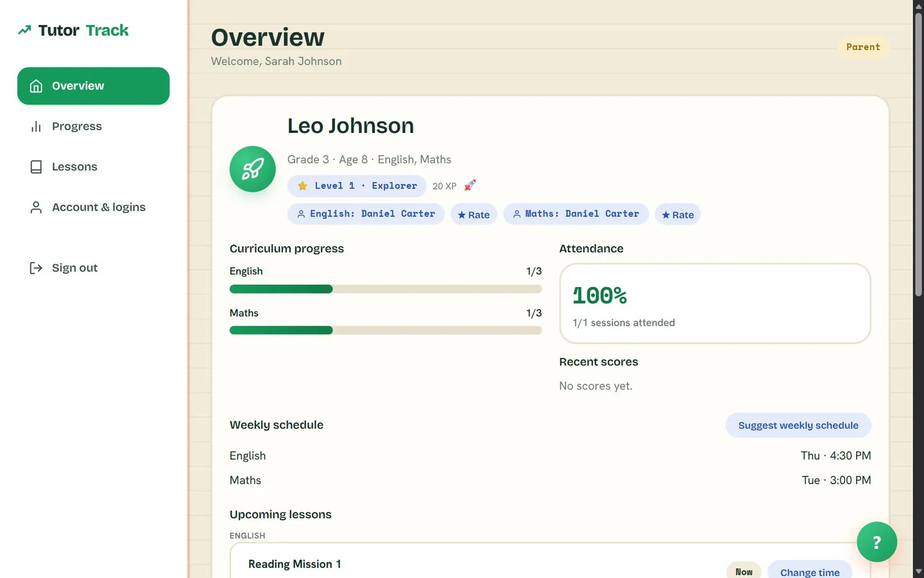Click the English: Daniel Carter chip
The width and height of the screenshot is (924, 578).
(366, 214)
